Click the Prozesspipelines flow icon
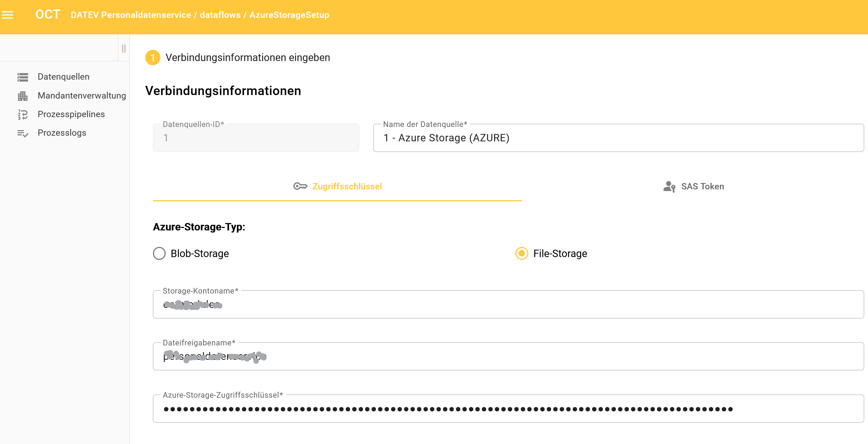 pos(23,114)
